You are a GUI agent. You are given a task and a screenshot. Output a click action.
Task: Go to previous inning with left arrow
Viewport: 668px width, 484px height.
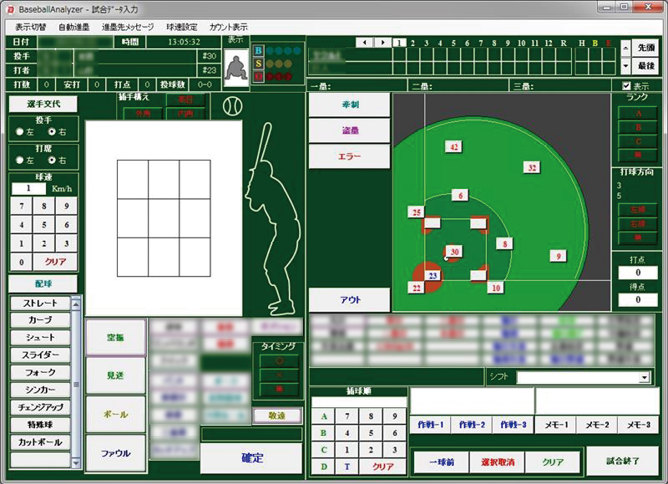pyautogui.click(x=364, y=43)
